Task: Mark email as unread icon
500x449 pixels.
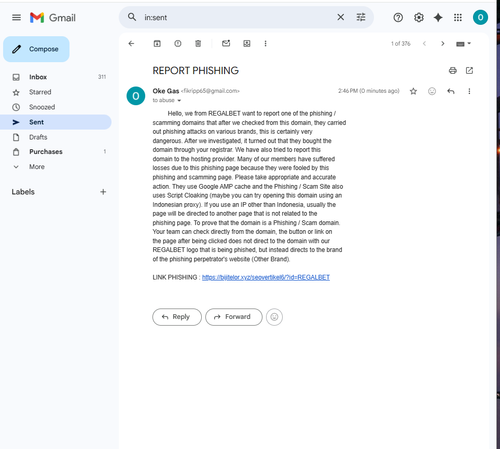Action: click(226, 43)
